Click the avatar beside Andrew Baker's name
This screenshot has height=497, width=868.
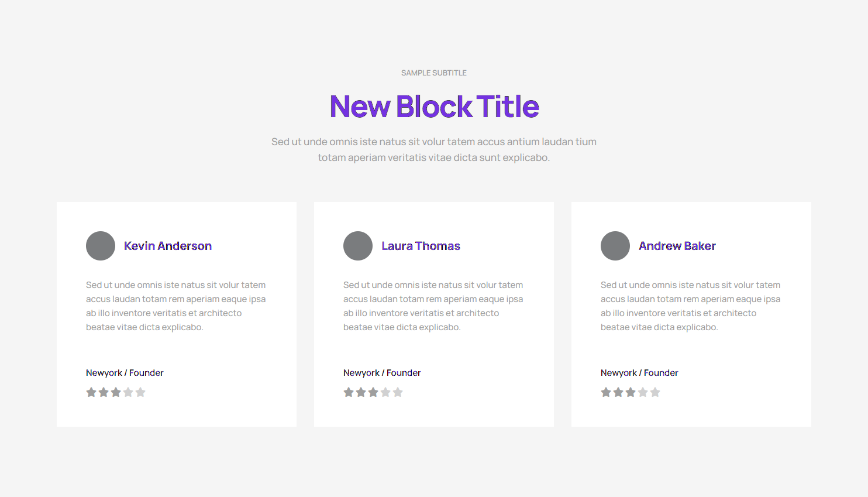(x=615, y=246)
